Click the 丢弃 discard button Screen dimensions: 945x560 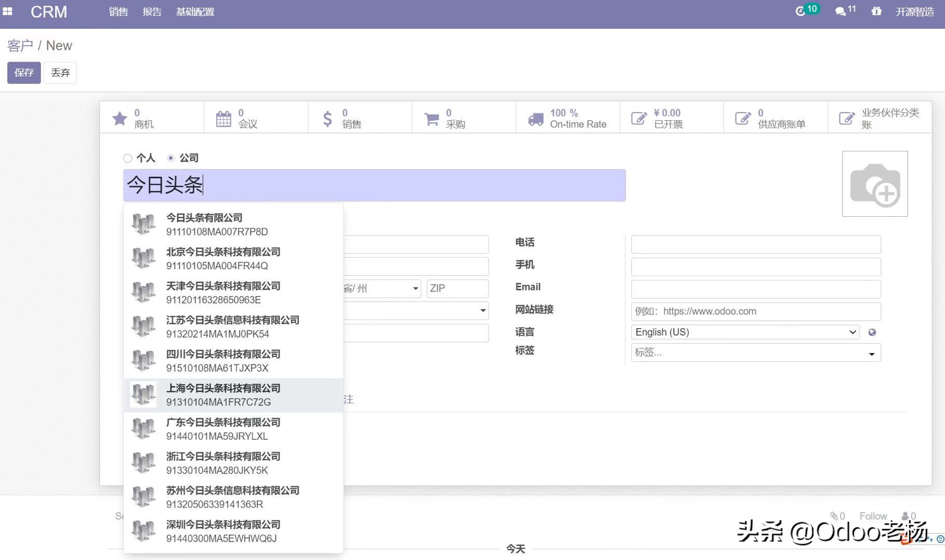[x=60, y=73]
